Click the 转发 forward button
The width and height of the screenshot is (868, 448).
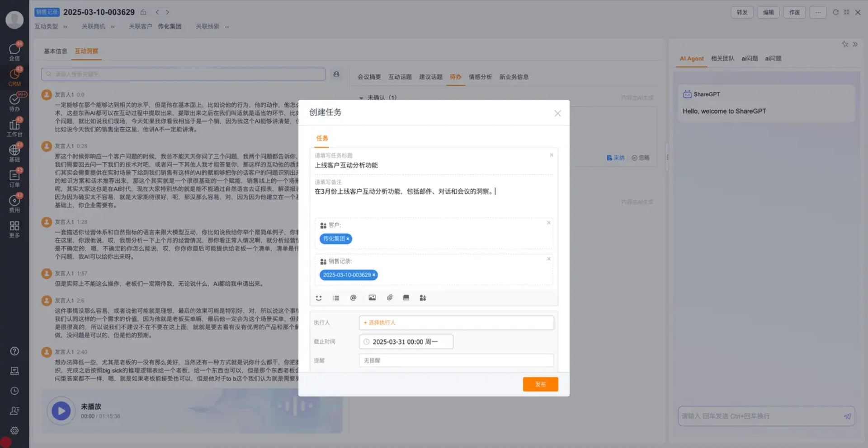coord(742,12)
